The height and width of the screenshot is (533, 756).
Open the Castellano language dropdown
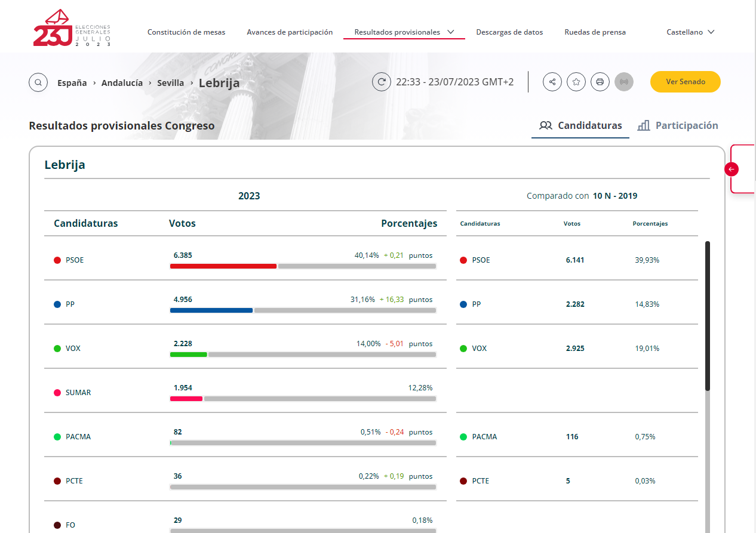(690, 32)
